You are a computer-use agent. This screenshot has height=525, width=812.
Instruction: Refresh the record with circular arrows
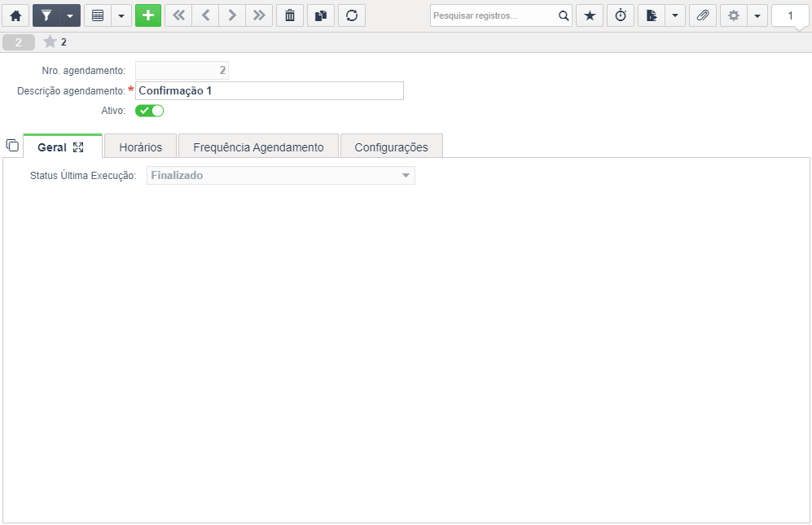(x=352, y=15)
